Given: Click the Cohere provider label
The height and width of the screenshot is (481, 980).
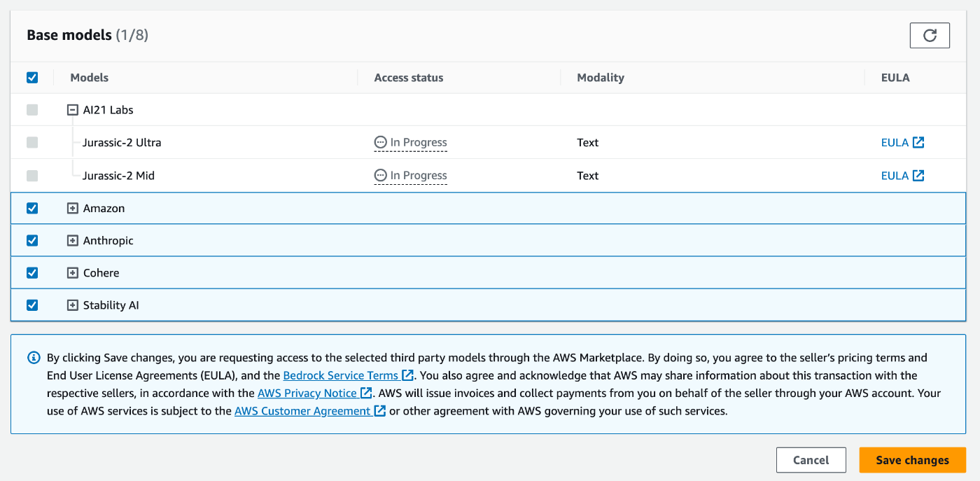Looking at the screenshot, I should 101,272.
